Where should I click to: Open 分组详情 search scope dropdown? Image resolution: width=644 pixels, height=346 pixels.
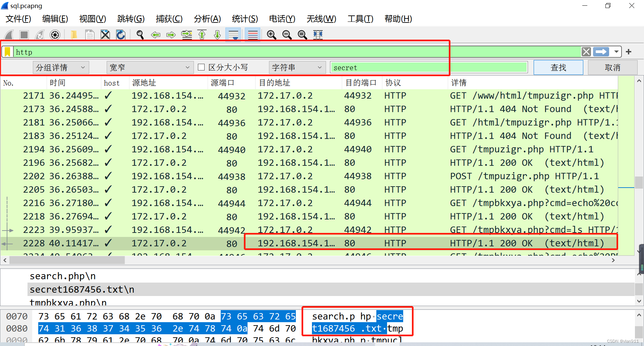point(61,67)
